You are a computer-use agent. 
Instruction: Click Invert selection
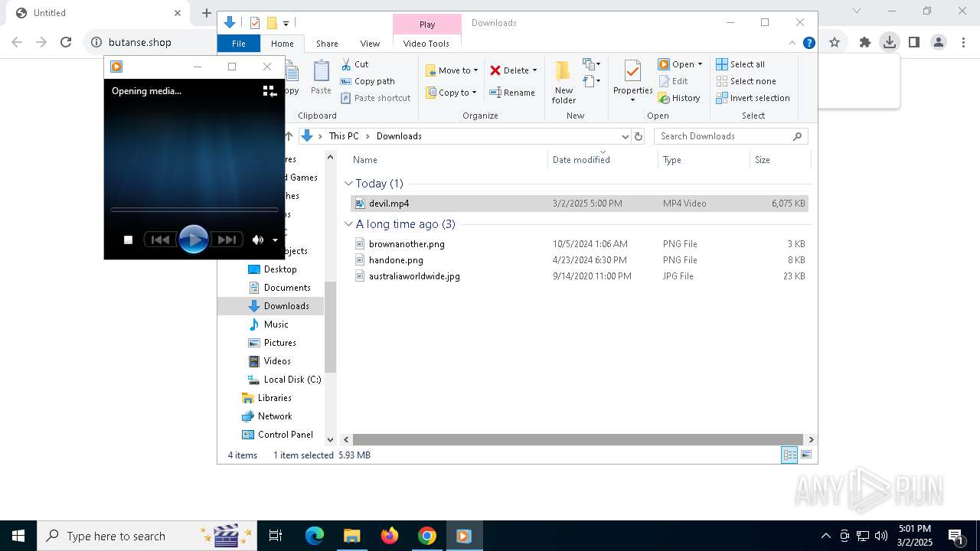(x=753, y=98)
